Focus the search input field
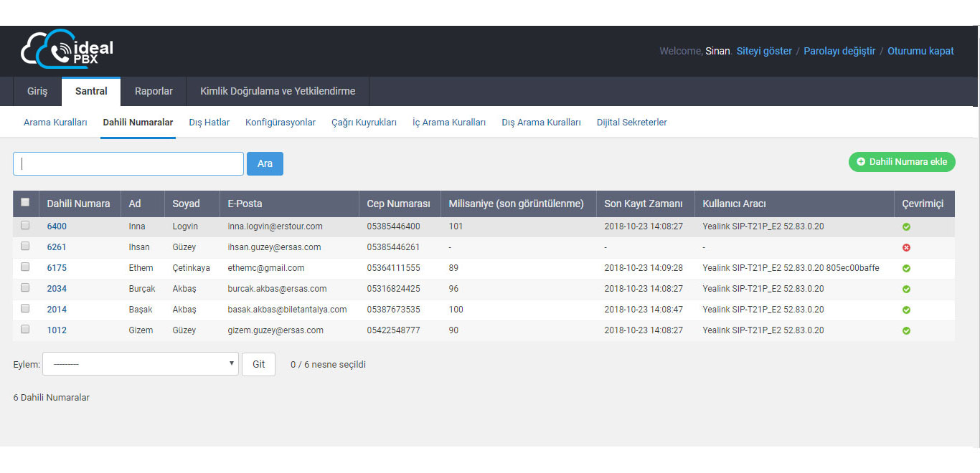 pos(128,163)
